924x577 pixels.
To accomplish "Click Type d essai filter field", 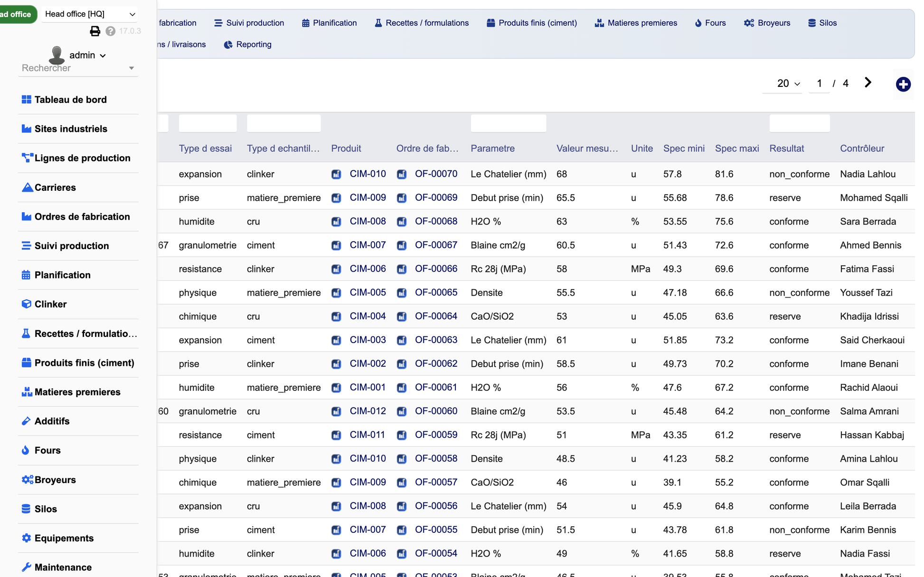I will [207, 123].
